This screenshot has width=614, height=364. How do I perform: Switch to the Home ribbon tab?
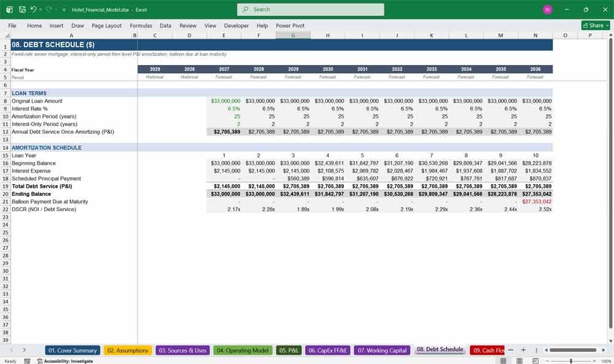(34, 25)
